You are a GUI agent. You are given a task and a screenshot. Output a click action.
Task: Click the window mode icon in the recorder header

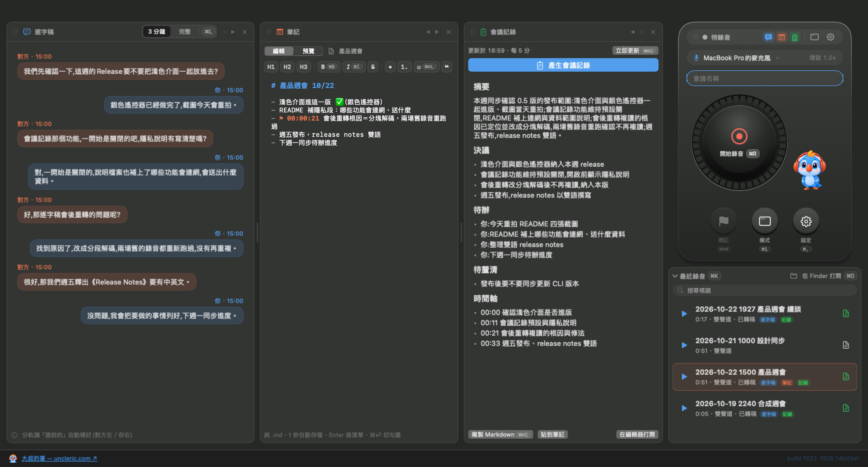(814, 37)
